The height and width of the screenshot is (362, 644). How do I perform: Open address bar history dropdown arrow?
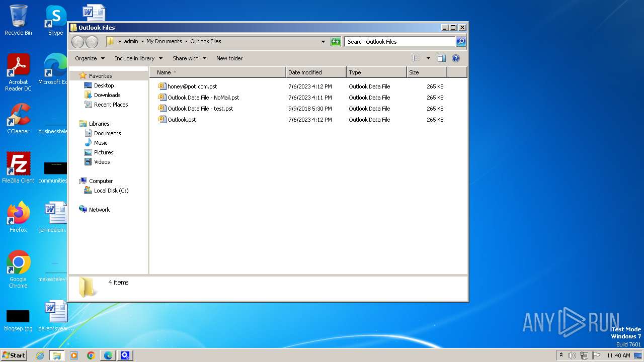(x=323, y=42)
